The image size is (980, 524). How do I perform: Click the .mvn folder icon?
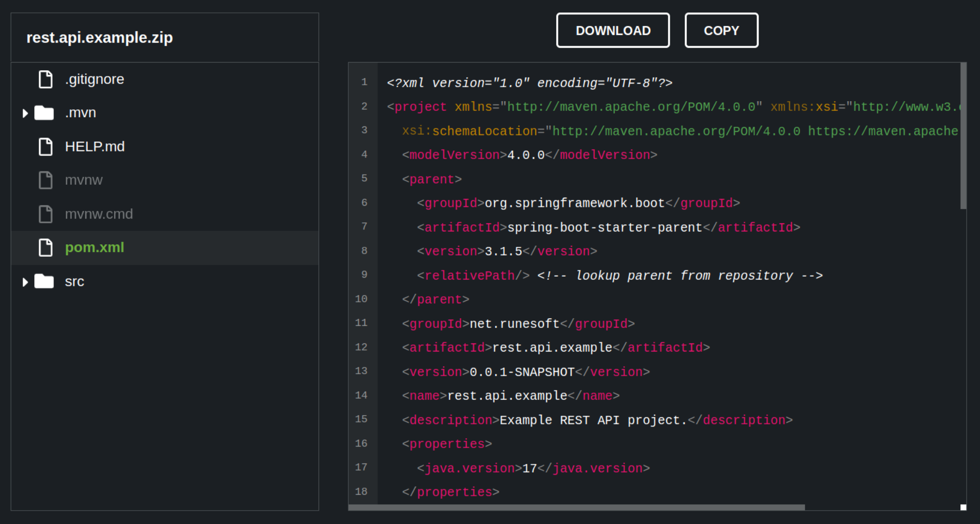pyautogui.click(x=44, y=113)
